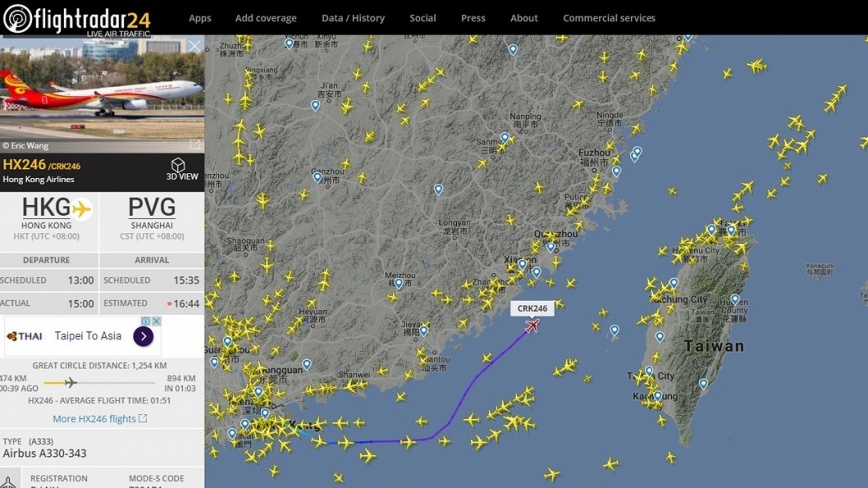Click the Taiwan map label

pyautogui.click(x=714, y=346)
